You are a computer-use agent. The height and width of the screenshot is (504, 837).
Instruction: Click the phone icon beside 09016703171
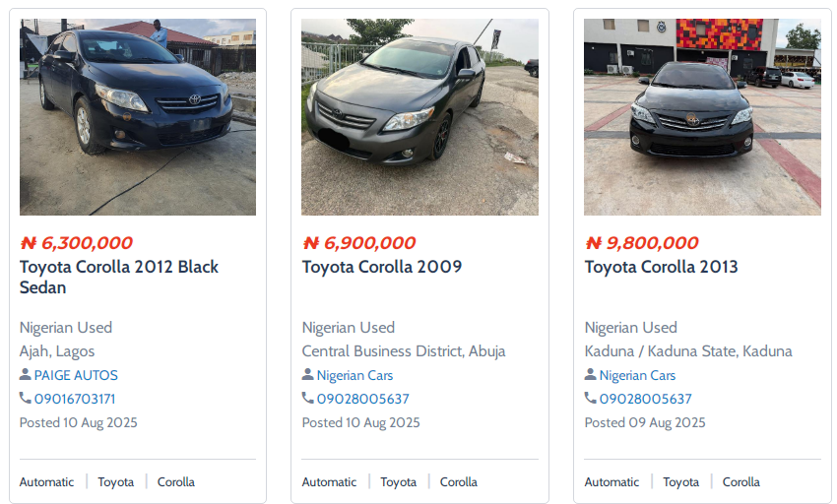click(x=26, y=399)
